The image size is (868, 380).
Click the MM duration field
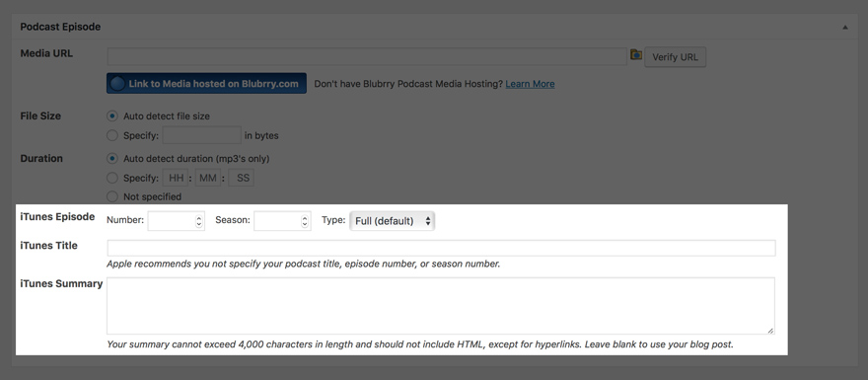(208, 178)
